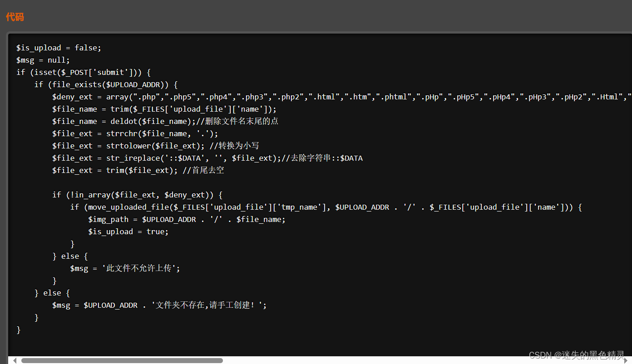Click the $img_path = $UPLOAD_ADDR line
The height and width of the screenshot is (364, 632).
point(187,219)
